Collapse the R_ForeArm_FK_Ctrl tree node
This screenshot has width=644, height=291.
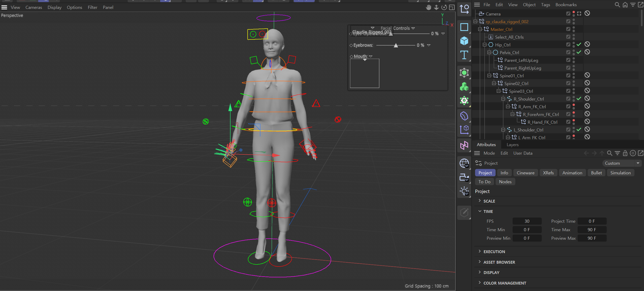(x=512, y=114)
